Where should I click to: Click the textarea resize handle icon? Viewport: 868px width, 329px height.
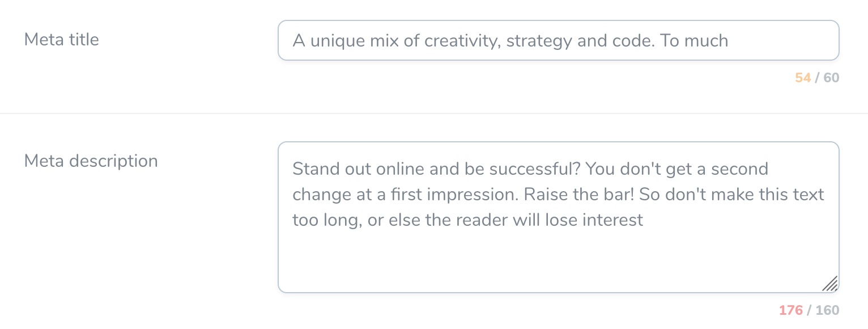point(830,284)
